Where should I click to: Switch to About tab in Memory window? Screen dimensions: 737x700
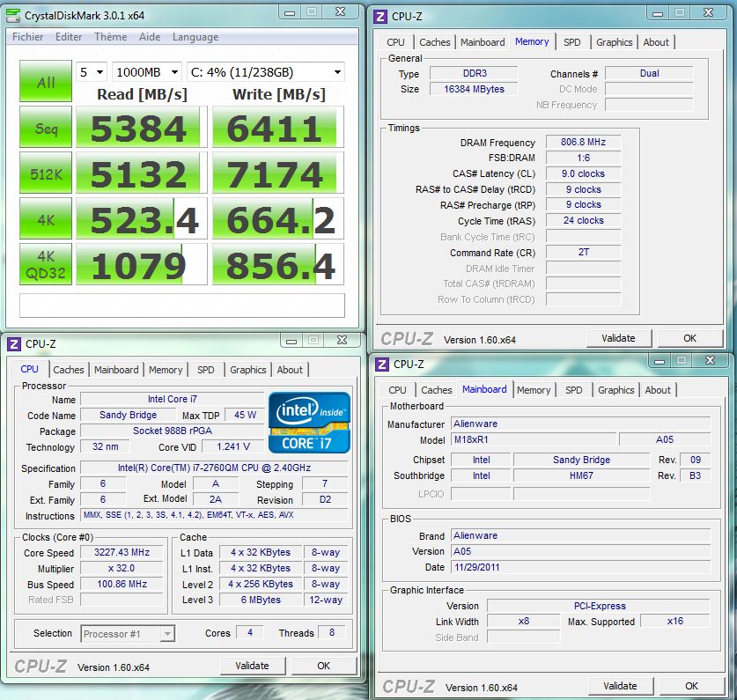point(656,42)
